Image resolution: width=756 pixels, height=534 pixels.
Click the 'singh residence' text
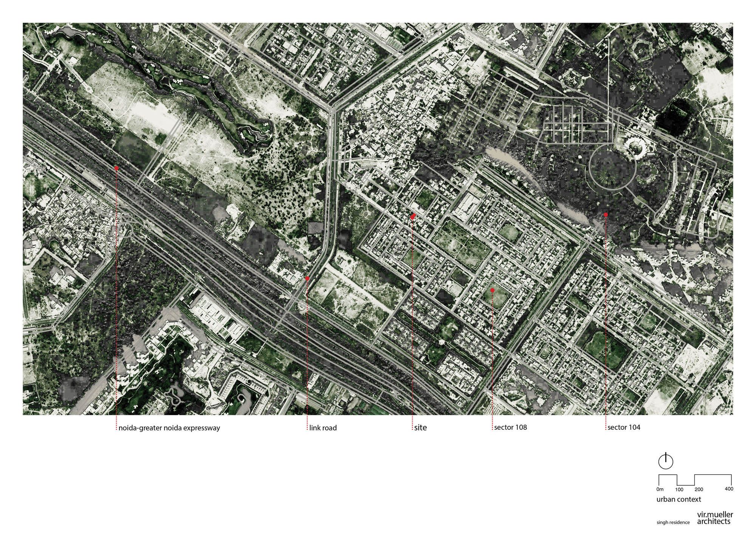coord(673,522)
